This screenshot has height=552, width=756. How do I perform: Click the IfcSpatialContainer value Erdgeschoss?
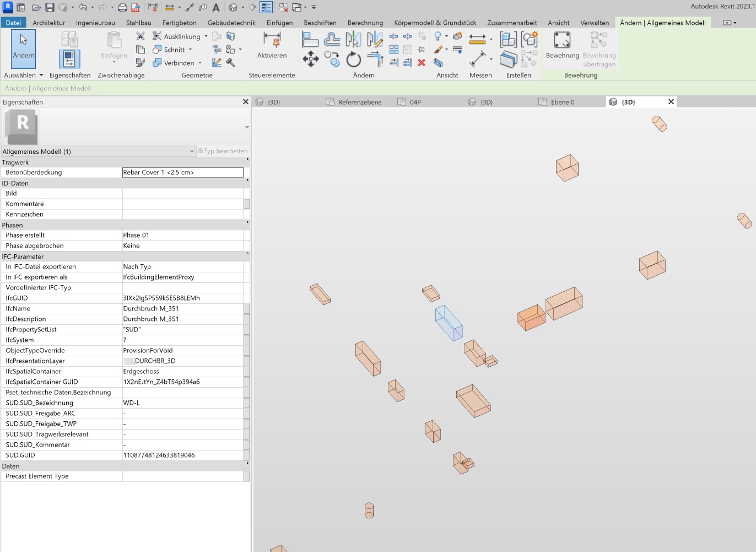tap(141, 372)
